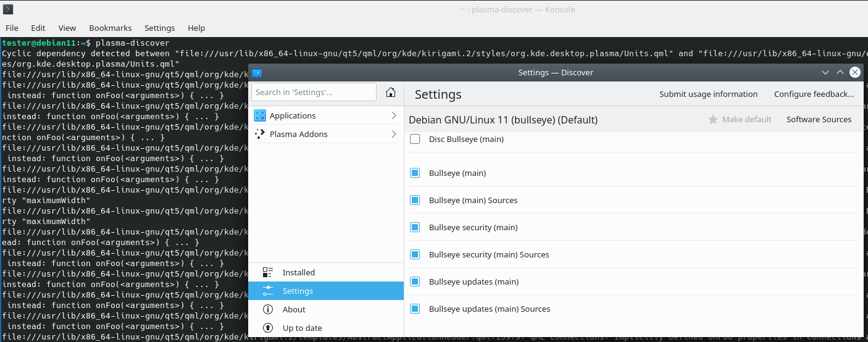
Task: Go to Discover home via house icon
Action: 390,92
